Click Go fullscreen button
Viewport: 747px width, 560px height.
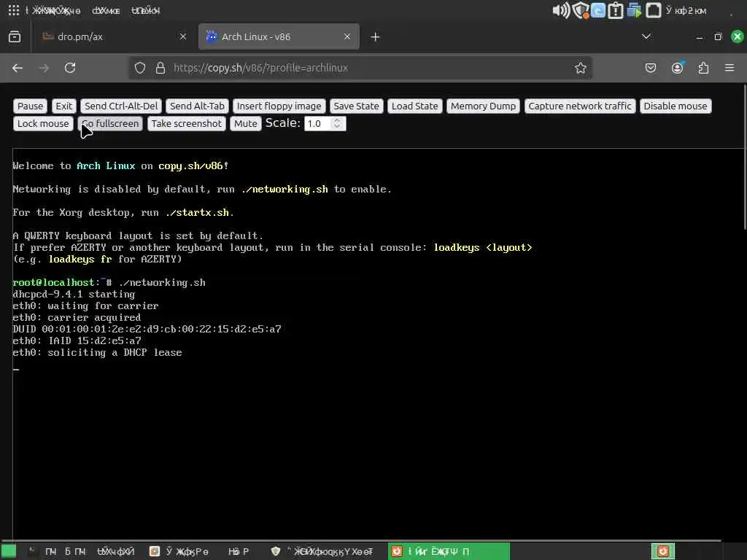pos(111,124)
